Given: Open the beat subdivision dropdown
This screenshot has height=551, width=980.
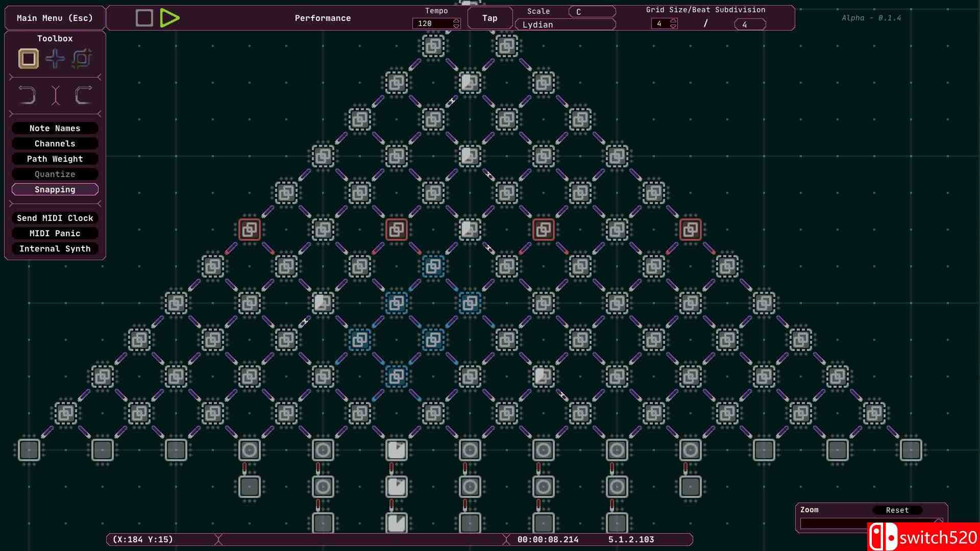Looking at the screenshot, I should (x=750, y=24).
